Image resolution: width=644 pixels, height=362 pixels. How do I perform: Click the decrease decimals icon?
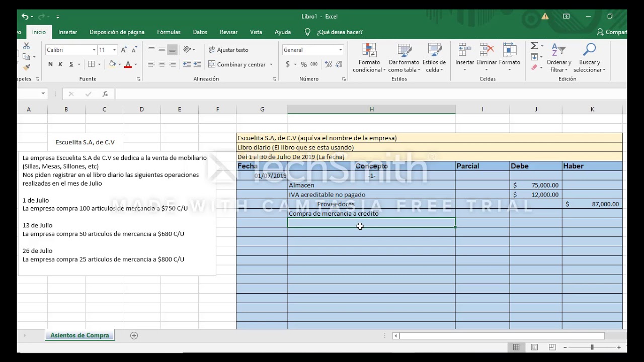pos(340,64)
